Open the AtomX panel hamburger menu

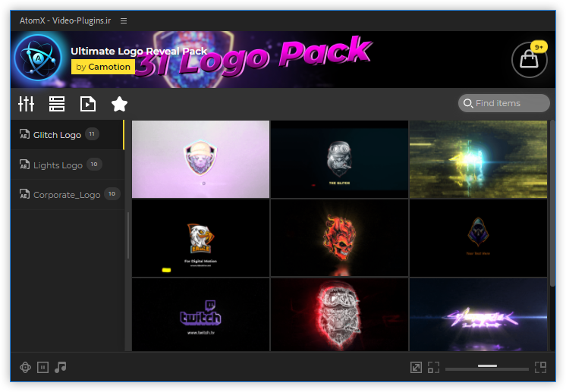tap(124, 21)
